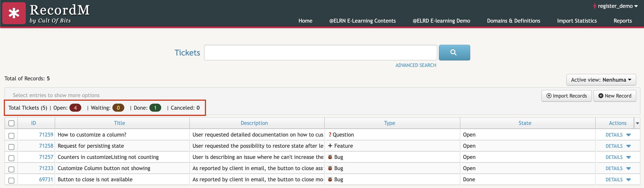The height and width of the screenshot is (188, 644).
Task: Expand the actions arrow for ticket 71259
Action: point(629,135)
